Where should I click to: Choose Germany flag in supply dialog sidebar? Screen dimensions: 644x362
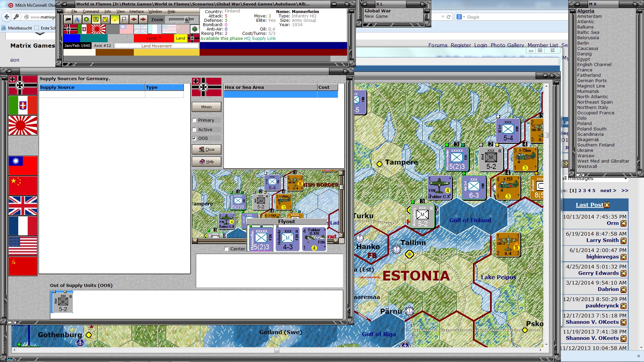coord(23,85)
